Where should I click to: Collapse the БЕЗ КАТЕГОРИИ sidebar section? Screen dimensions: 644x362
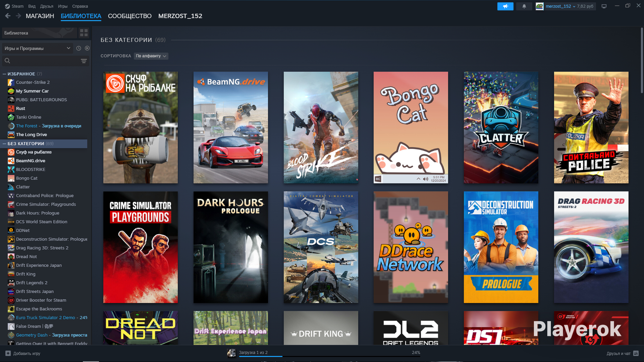pyautogui.click(x=4, y=144)
